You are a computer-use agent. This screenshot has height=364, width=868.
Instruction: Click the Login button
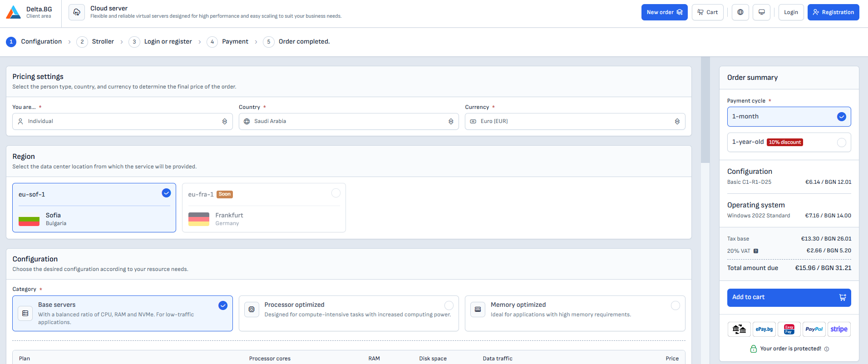[791, 12]
